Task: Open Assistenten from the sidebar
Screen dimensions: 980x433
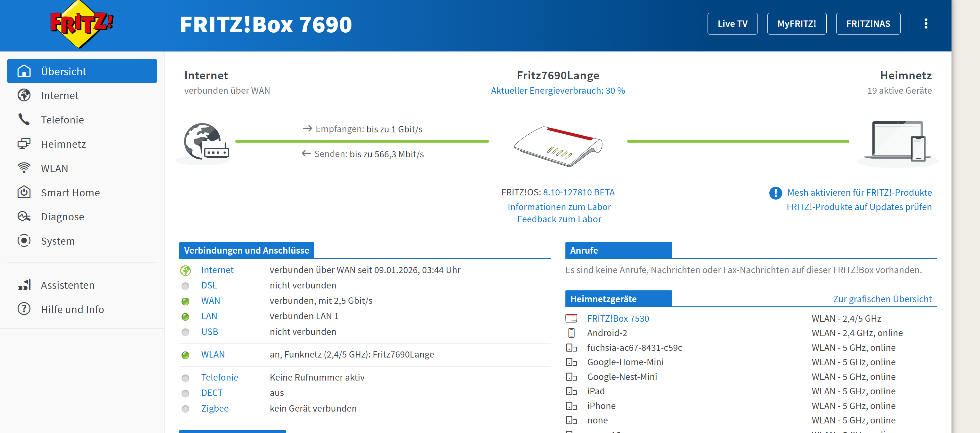Action: 68,285
